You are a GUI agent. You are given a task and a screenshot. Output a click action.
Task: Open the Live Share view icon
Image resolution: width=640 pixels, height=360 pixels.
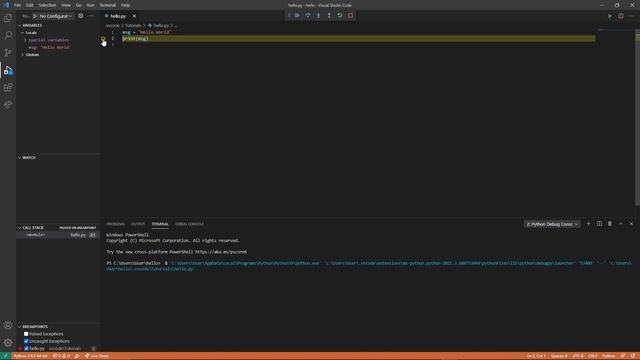coord(8,105)
